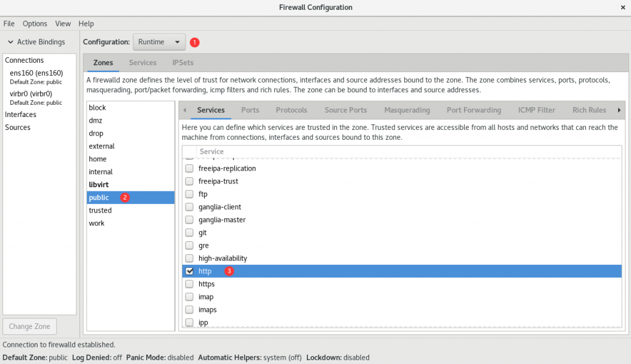Select the Interfaces binding section

pyautogui.click(x=20, y=115)
